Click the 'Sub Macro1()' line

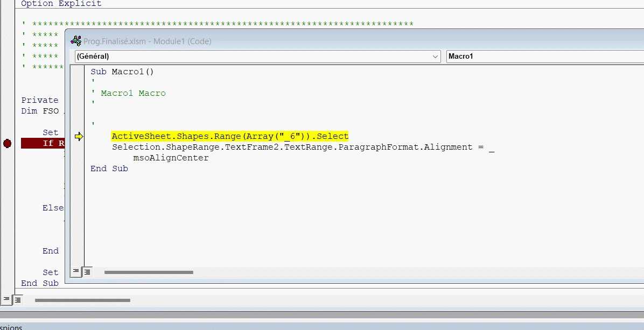122,72
